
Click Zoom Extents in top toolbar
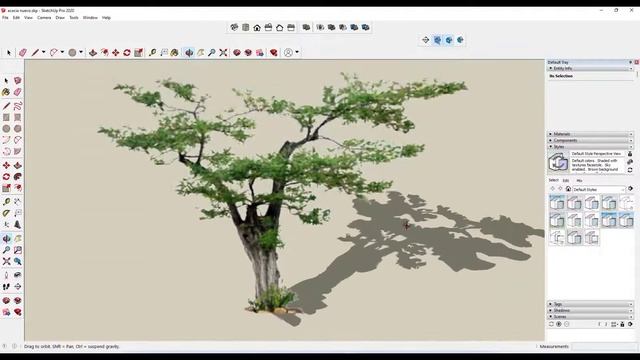[x=223, y=53]
